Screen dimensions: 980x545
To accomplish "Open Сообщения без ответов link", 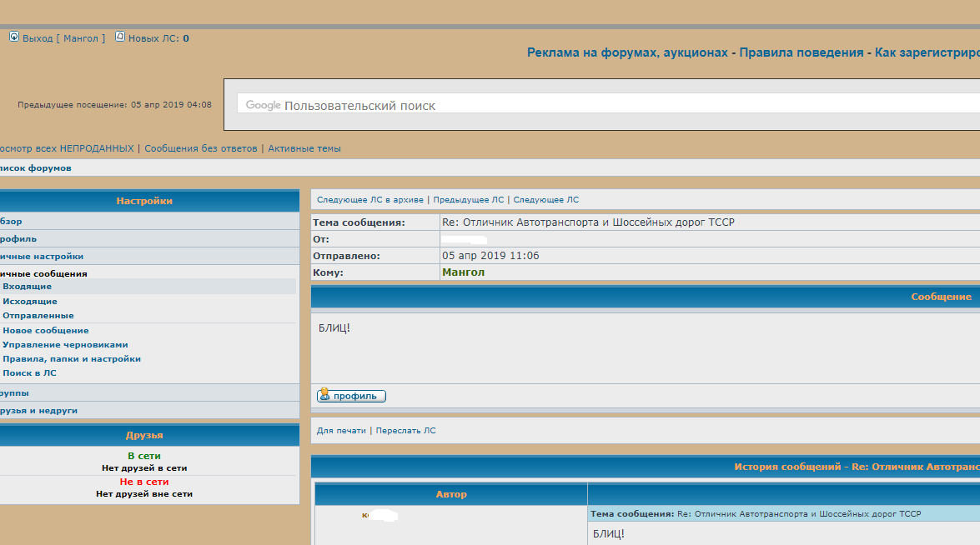I will click(200, 148).
